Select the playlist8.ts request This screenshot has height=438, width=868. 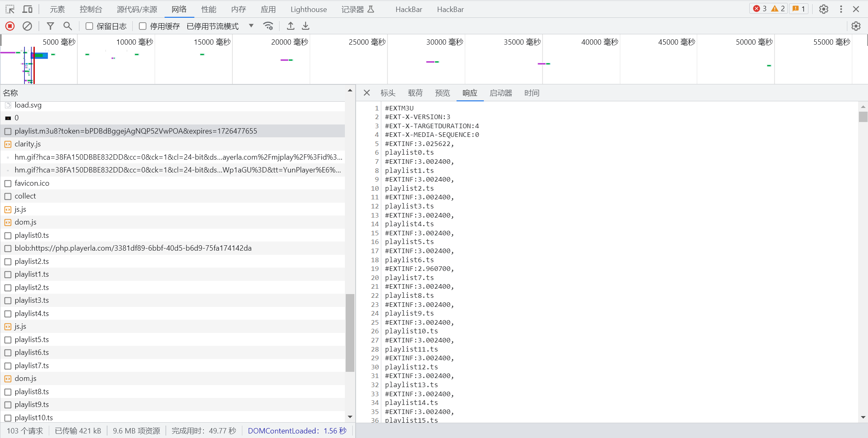click(x=172, y=392)
